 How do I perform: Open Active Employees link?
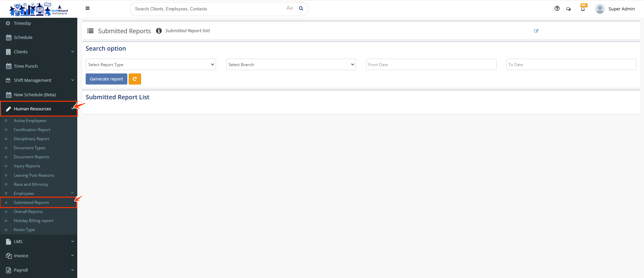[30, 121]
